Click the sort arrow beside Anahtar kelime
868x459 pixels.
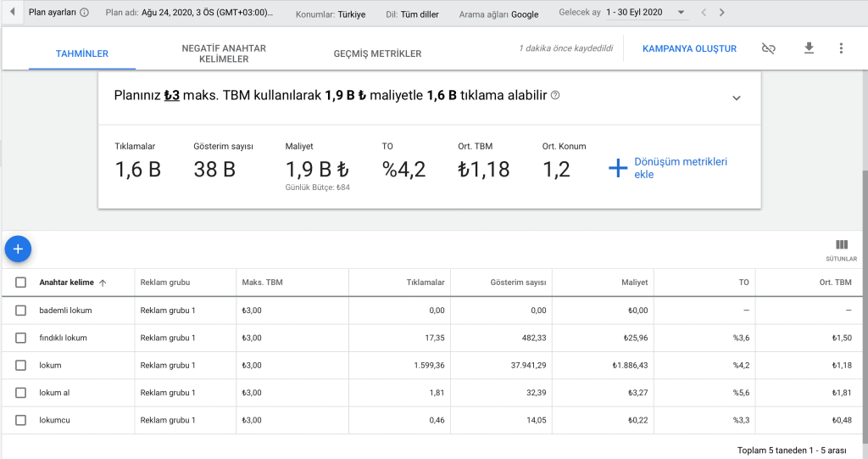pyautogui.click(x=103, y=283)
